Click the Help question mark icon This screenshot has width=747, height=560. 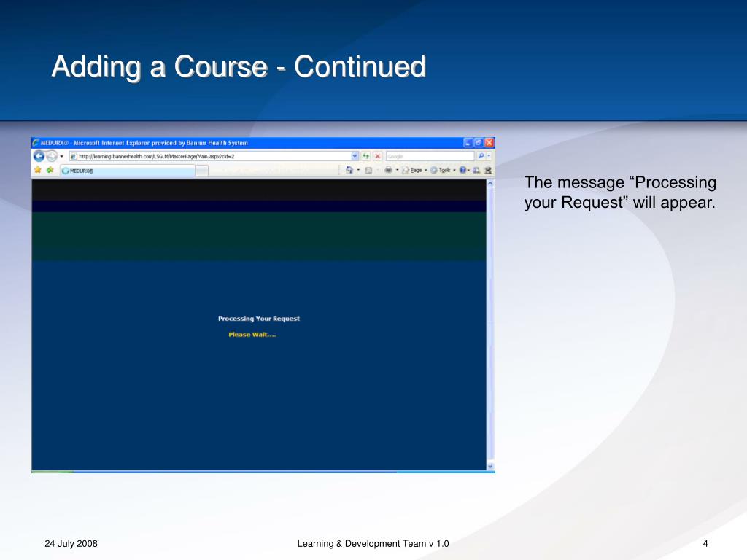coord(462,170)
